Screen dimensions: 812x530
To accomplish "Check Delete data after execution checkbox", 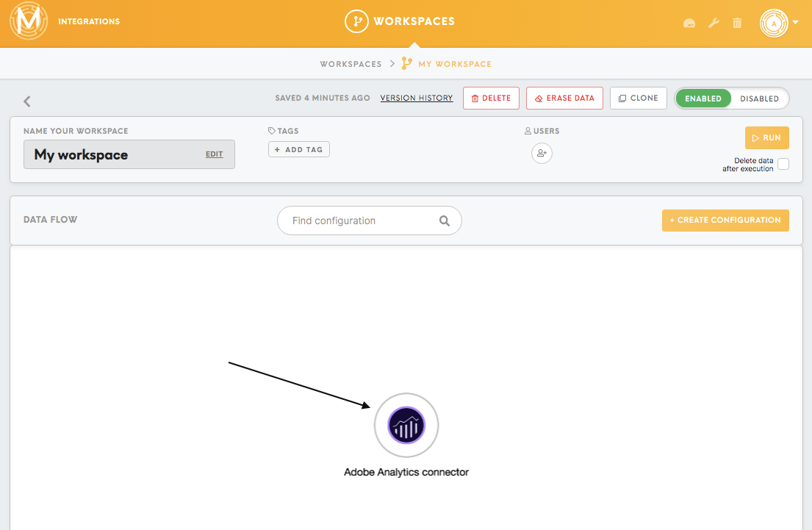I will tap(783, 164).
